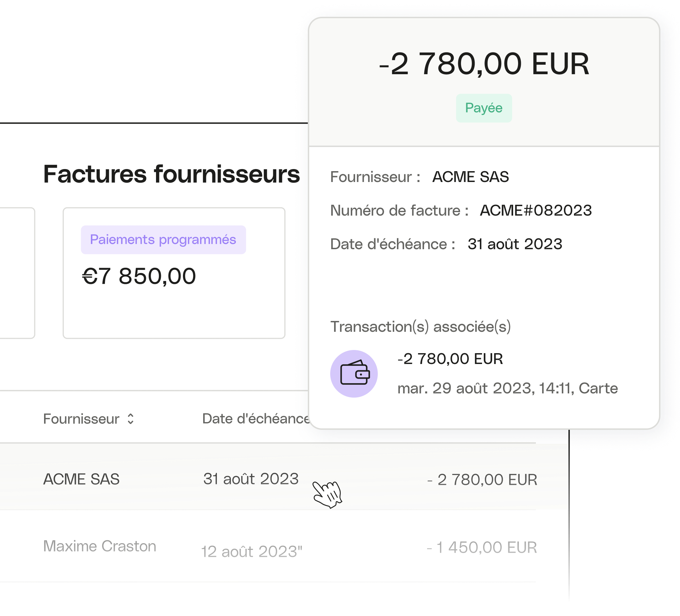680x616 pixels.
Task: Click the due date 31 août 2023 in details
Action: pyautogui.click(x=515, y=244)
